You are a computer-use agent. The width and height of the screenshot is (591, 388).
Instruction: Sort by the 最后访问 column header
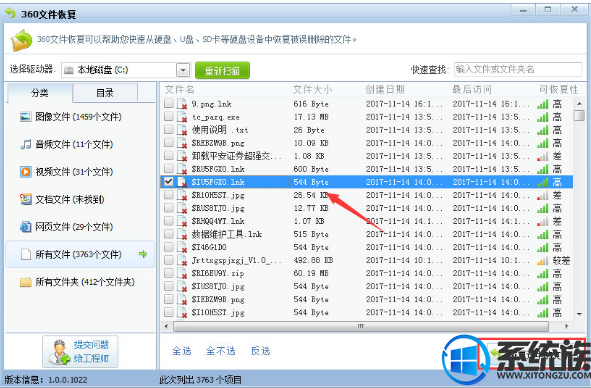coord(472,90)
